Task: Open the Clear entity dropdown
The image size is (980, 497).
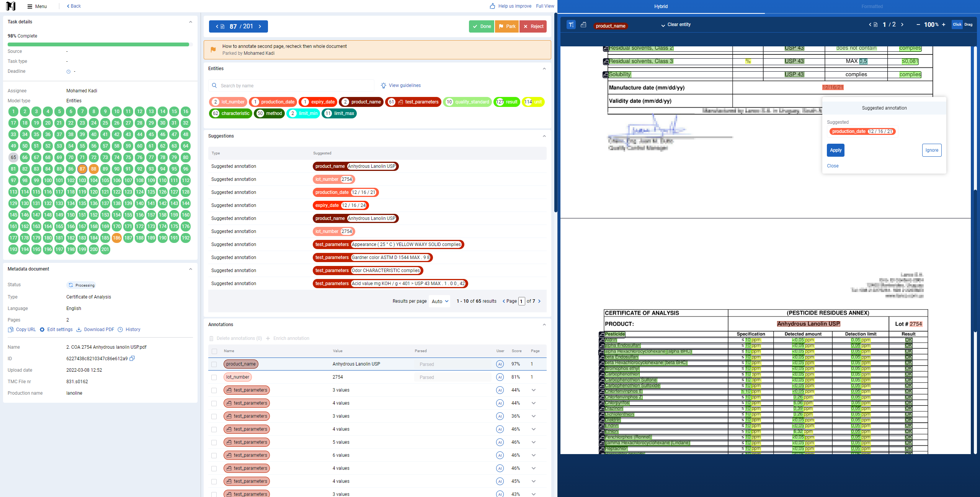Action: coord(676,25)
